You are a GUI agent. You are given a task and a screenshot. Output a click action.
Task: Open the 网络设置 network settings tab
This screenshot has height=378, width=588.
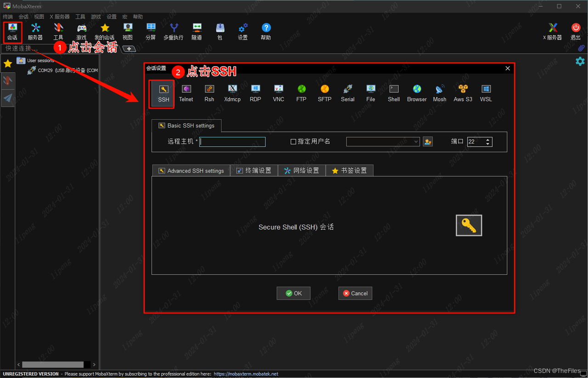pos(302,170)
